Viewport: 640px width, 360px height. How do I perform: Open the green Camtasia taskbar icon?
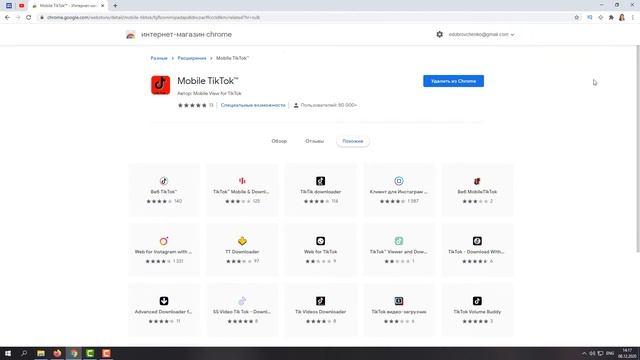(90, 353)
